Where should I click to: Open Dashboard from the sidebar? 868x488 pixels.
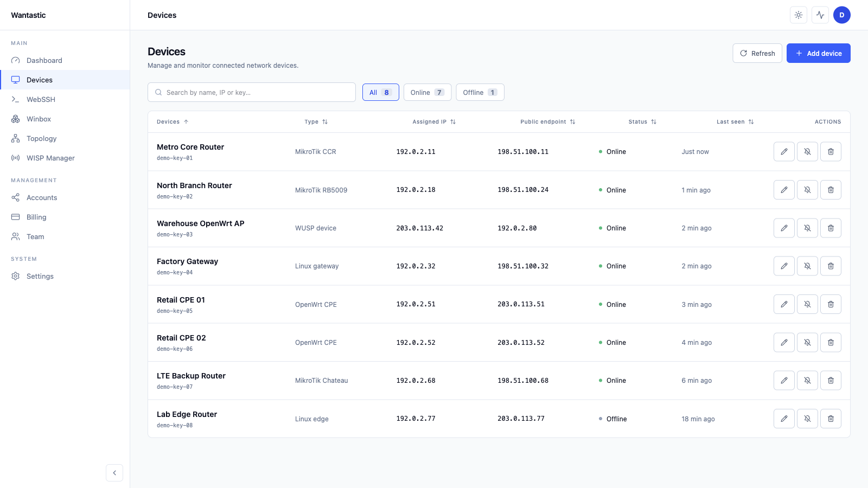point(65,60)
